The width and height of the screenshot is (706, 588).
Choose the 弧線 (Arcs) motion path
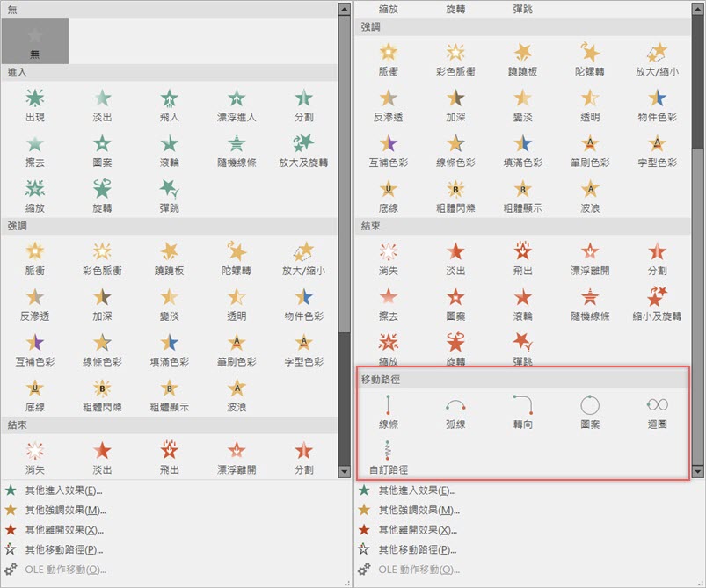[455, 412]
